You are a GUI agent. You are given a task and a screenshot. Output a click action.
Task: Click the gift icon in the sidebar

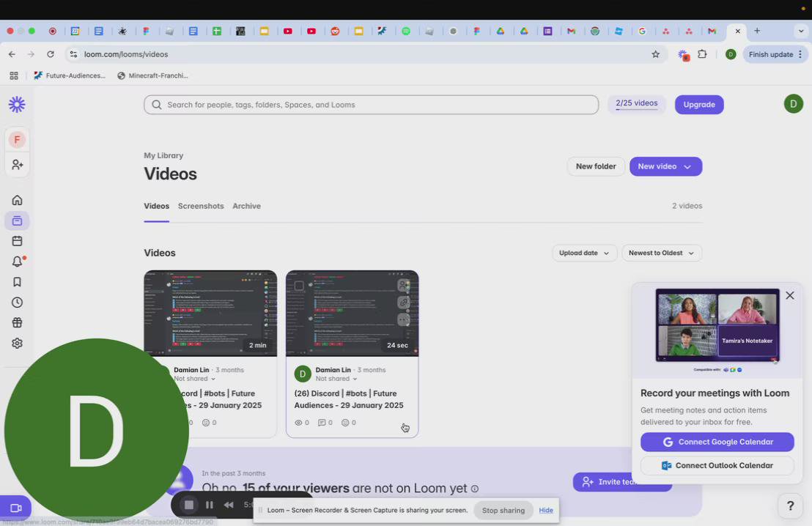click(17, 322)
